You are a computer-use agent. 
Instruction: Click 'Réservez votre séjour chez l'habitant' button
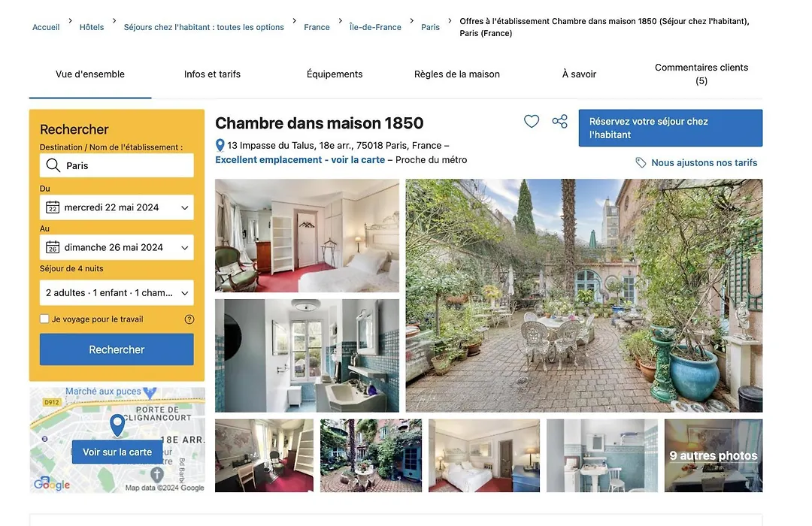pyautogui.click(x=670, y=128)
